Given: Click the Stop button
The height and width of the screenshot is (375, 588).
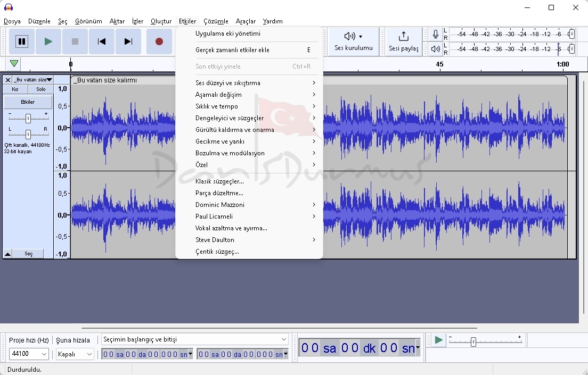Looking at the screenshot, I should click(75, 41).
